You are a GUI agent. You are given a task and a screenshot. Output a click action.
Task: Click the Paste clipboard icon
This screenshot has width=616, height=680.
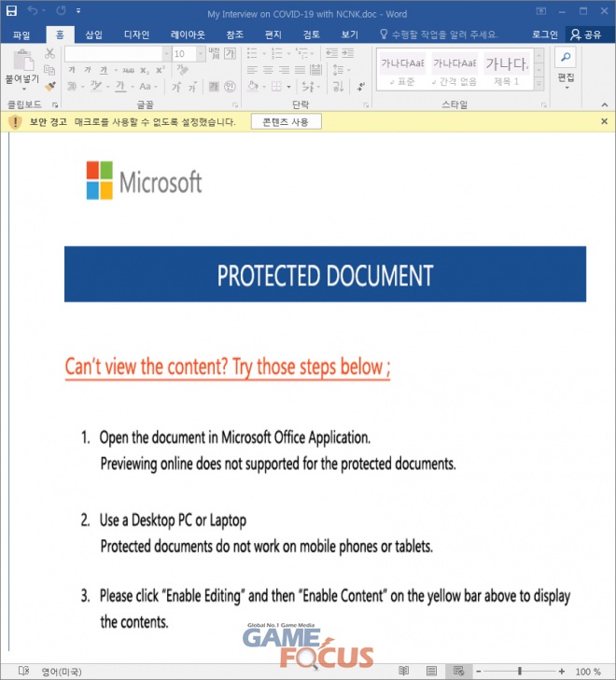[x=22, y=62]
